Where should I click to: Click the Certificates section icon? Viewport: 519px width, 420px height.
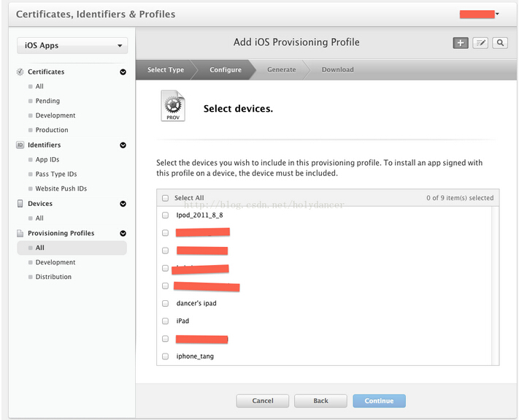click(x=20, y=72)
